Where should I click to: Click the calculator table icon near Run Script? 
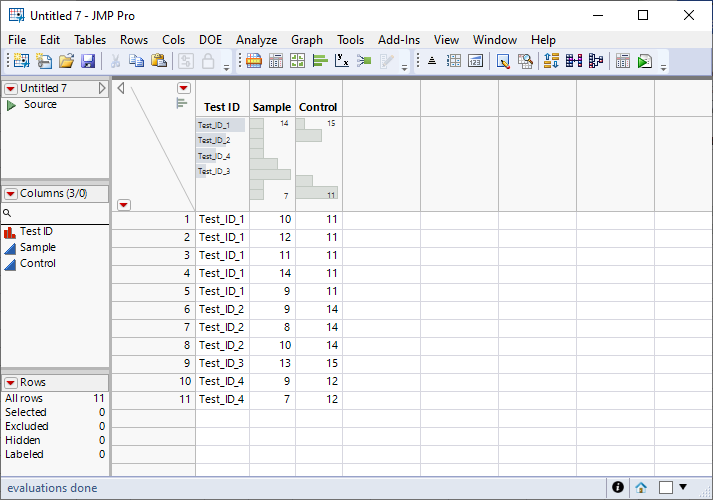[623, 60]
